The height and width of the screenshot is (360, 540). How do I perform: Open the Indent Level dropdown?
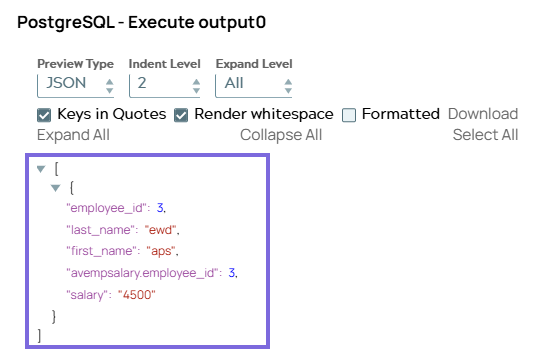(165, 85)
